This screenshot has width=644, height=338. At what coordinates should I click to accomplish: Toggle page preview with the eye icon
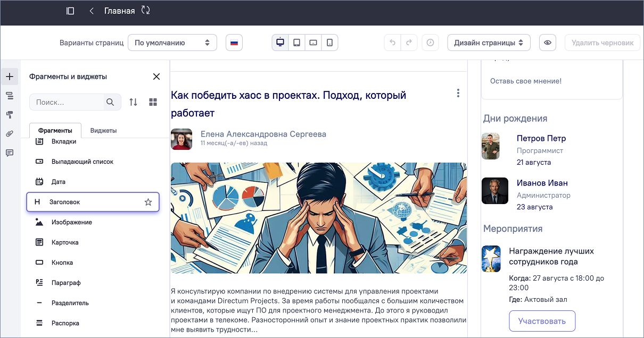click(x=548, y=43)
